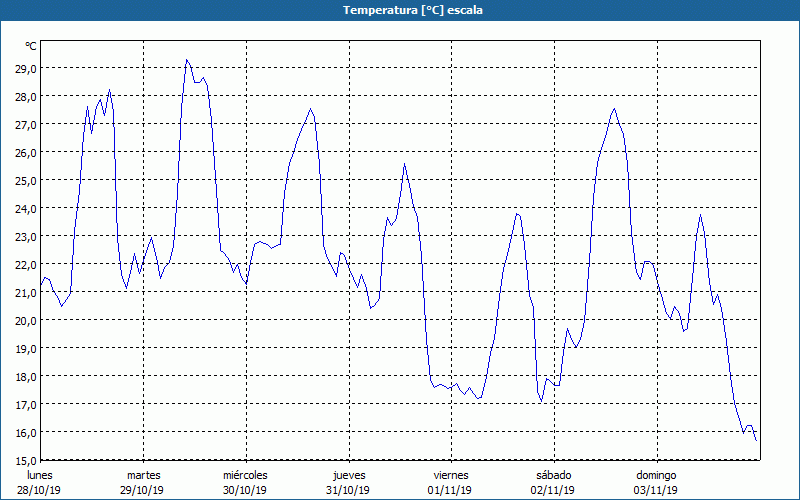Select the 28,0 y-axis value
This screenshot has height=500, width=800.
[26, 96]
